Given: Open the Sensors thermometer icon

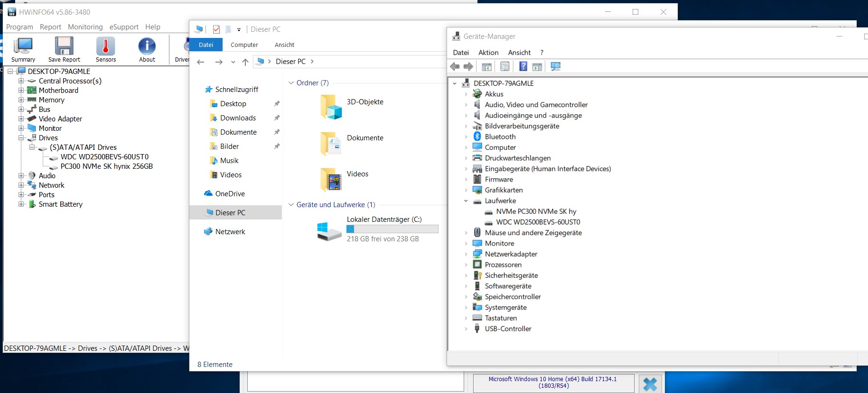Looking at the screenshot, I should [x=105, y=49].
